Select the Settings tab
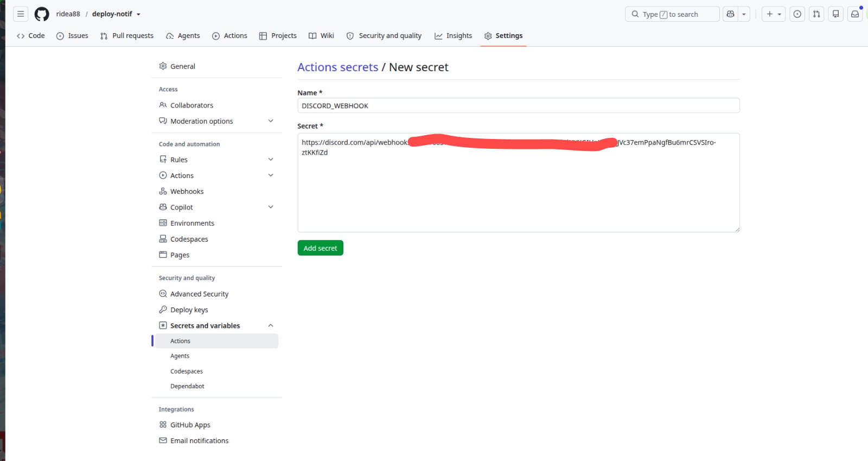 click(x=503, y=36)
